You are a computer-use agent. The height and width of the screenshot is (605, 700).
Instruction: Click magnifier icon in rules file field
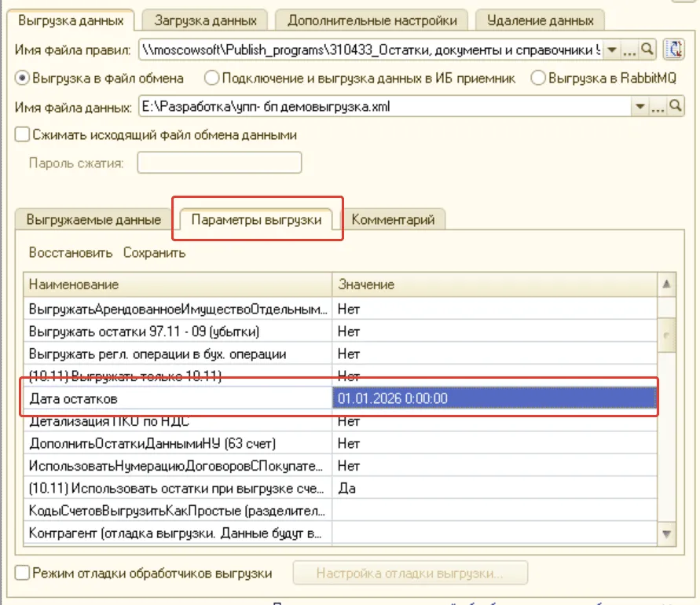click(x=648, y=49)
